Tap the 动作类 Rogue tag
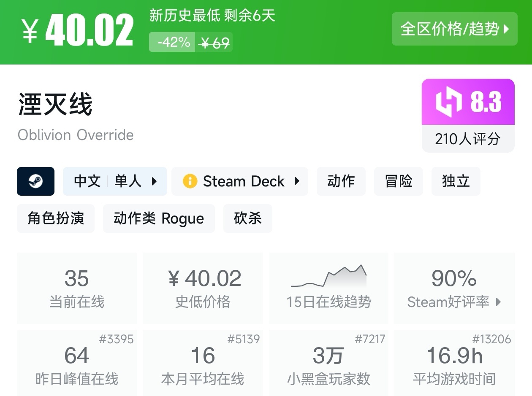This screenshot has height=396, width=532. 159,218
